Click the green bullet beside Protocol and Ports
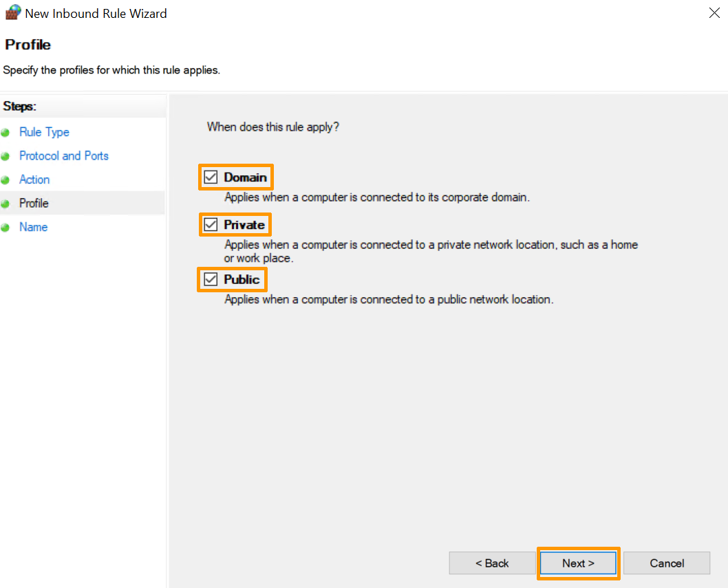The width and height of the screenshot is (728, 588). [6, 156]
